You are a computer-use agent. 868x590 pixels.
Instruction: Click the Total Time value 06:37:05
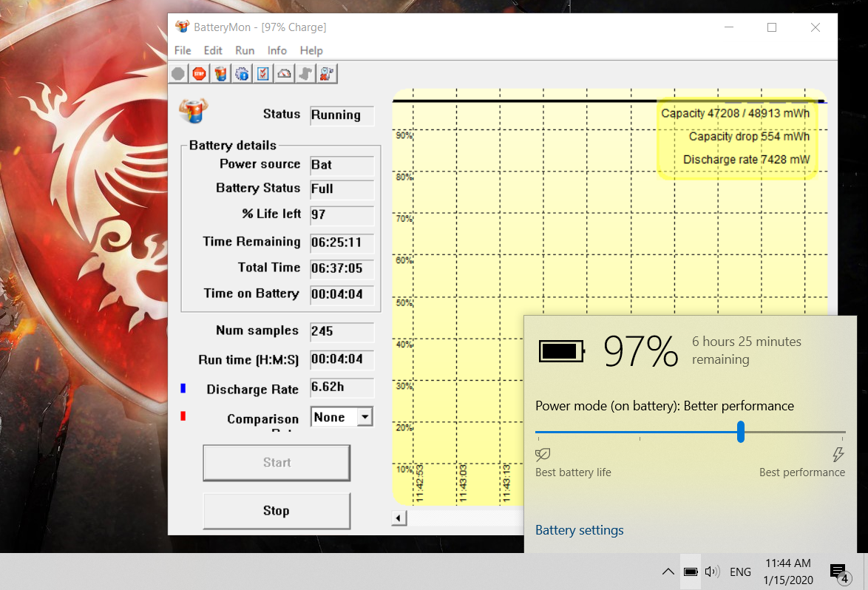click(342, 268)
